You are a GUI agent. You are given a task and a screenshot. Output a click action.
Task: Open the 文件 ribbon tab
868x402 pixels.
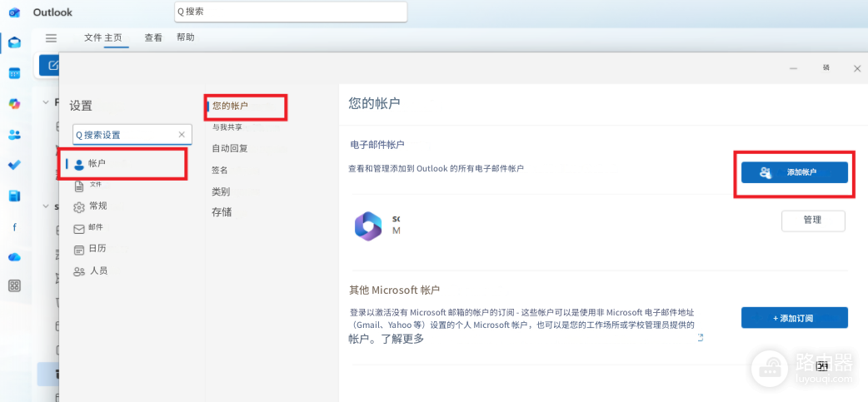click(x=93, y=37)
